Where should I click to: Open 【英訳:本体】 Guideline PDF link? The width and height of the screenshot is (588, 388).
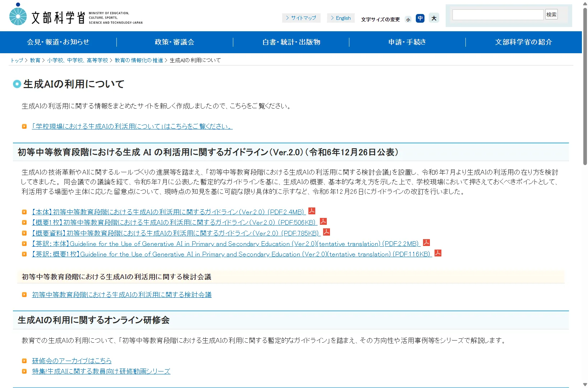[x=226, y=243]
